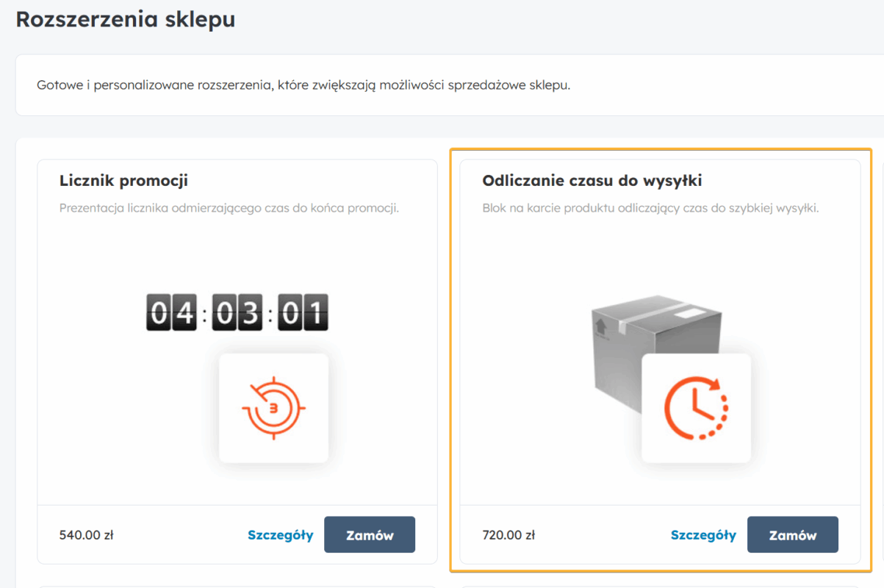Order the Licznik promocji extension with Zamów
Screen dimensions: 884x588
point(370,534)
